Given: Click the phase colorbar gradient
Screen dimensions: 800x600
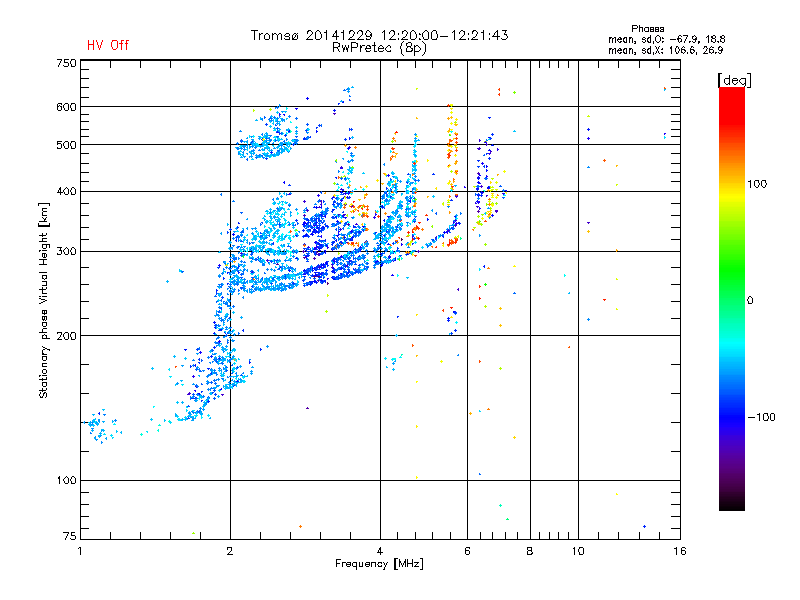Looking at the screenshot, I should [x=732, y=299].
